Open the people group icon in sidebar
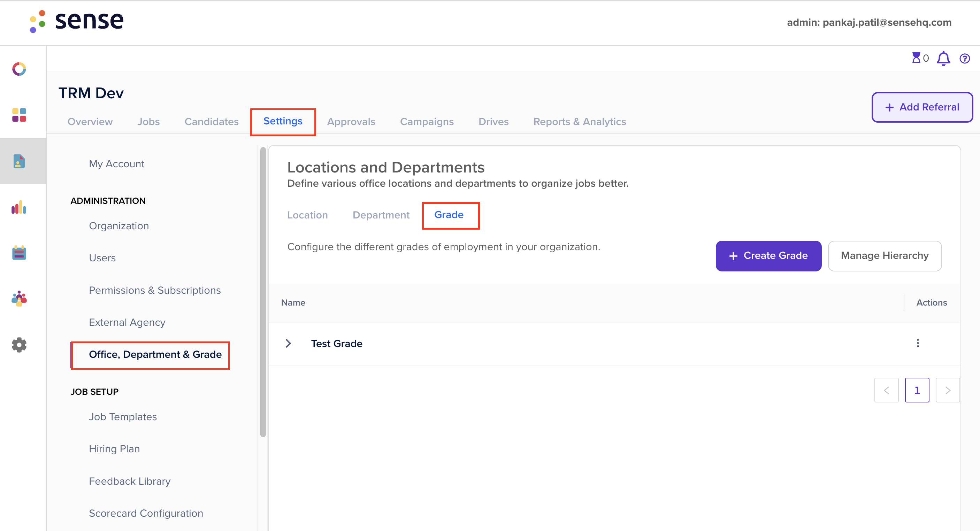The height and width of the screenshot is (531, 980). pos(19,299)
